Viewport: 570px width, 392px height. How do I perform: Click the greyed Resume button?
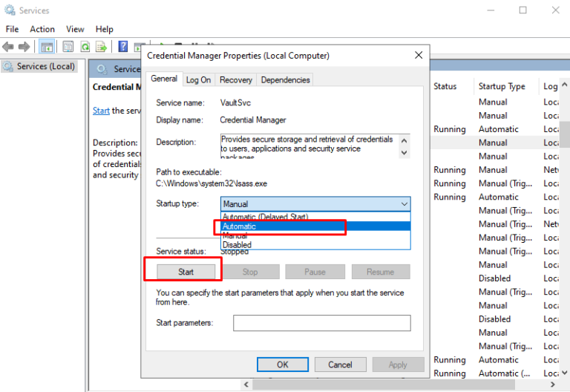[x=380, y=272]
